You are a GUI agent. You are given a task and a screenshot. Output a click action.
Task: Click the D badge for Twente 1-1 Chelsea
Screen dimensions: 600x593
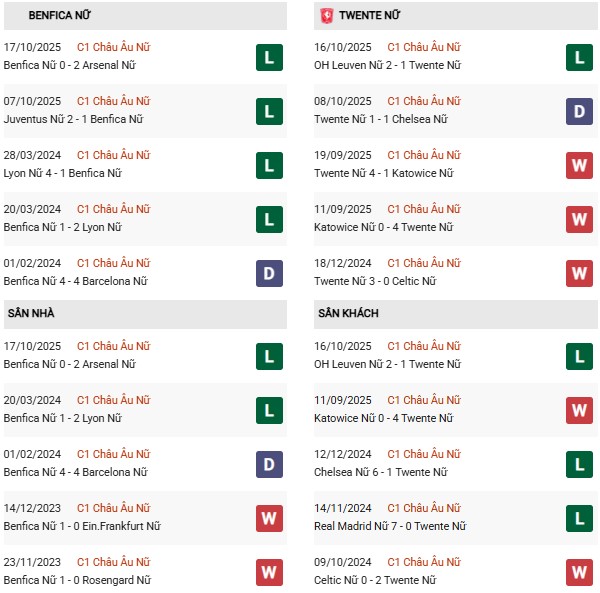click(579, 112)
